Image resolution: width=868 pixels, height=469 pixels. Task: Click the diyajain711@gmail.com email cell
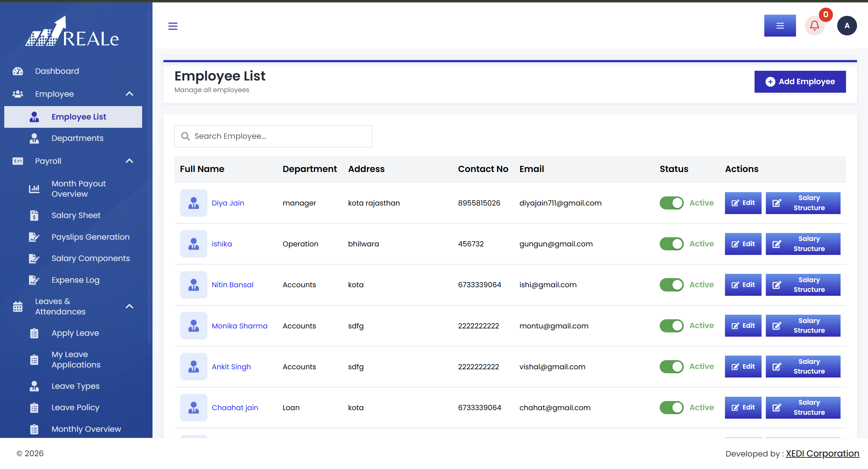pyautogui.click(x=560, y=203)
